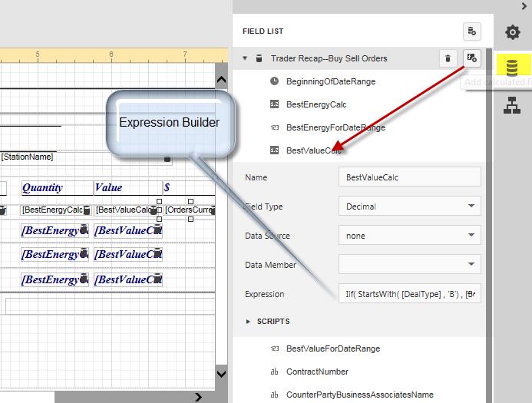
Task: Open the Field Type dropdown
Action: coord(409,206)
